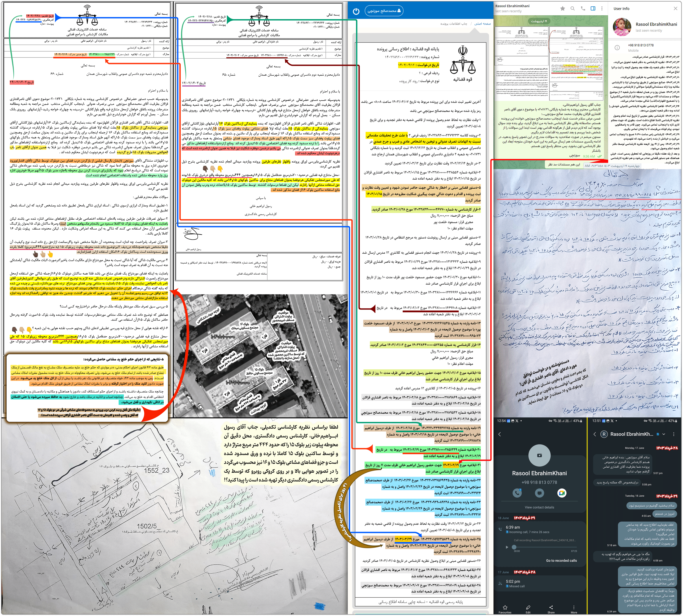Expand the chevron beside Rasool EbrahimKh… title

[x=664, y=434]
